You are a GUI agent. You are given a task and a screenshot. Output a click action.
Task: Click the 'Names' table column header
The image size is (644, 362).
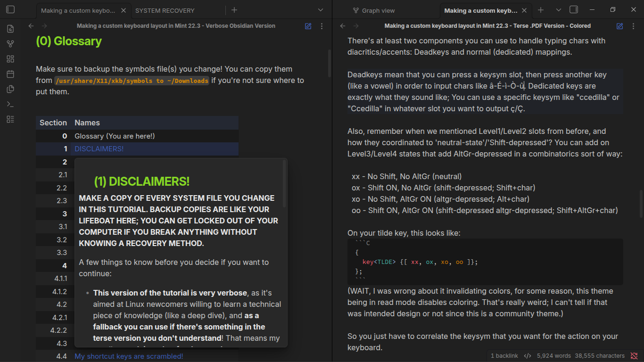pos(87,123)
